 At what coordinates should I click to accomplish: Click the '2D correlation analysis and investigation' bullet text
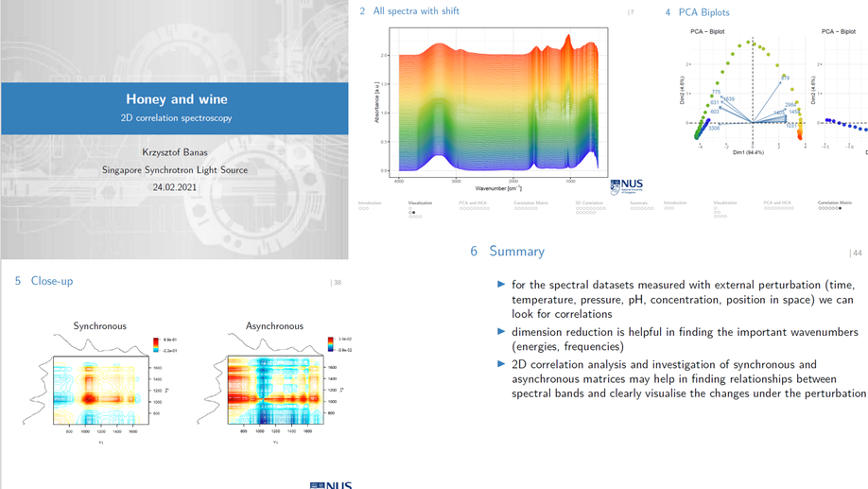(688, 378)
